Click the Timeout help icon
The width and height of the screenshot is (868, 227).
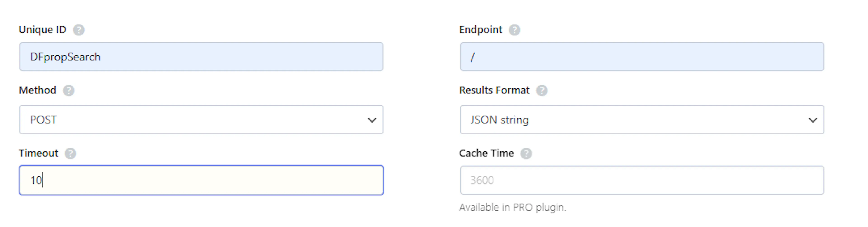71,154
